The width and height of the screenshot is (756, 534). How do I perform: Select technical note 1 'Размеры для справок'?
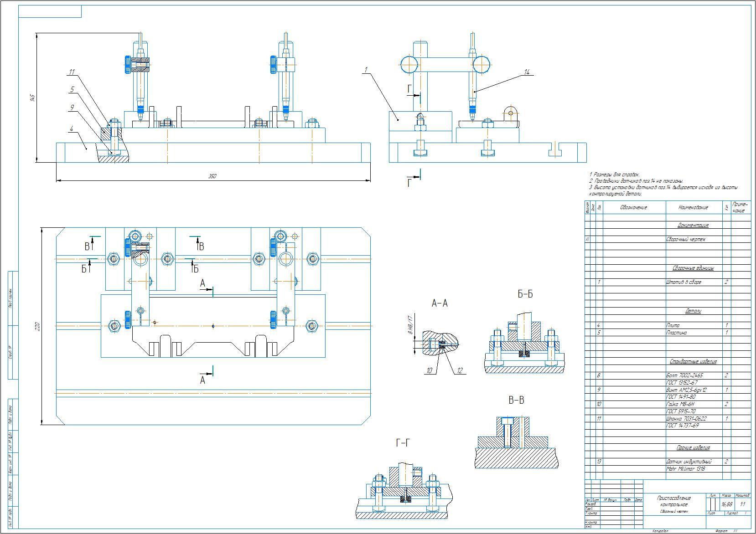click(x=615, y=175)
